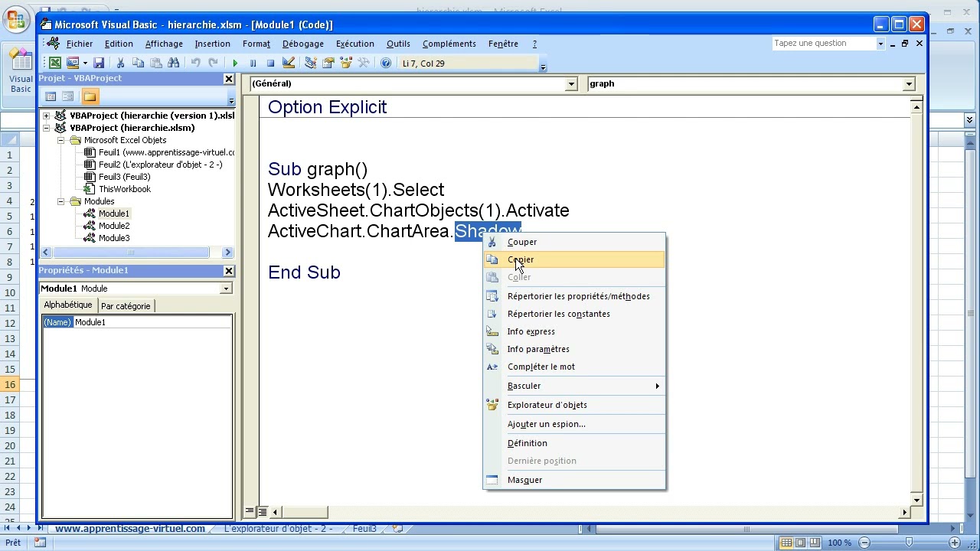Open Project Explorer toolbar icon

click(x=311, y=63)
